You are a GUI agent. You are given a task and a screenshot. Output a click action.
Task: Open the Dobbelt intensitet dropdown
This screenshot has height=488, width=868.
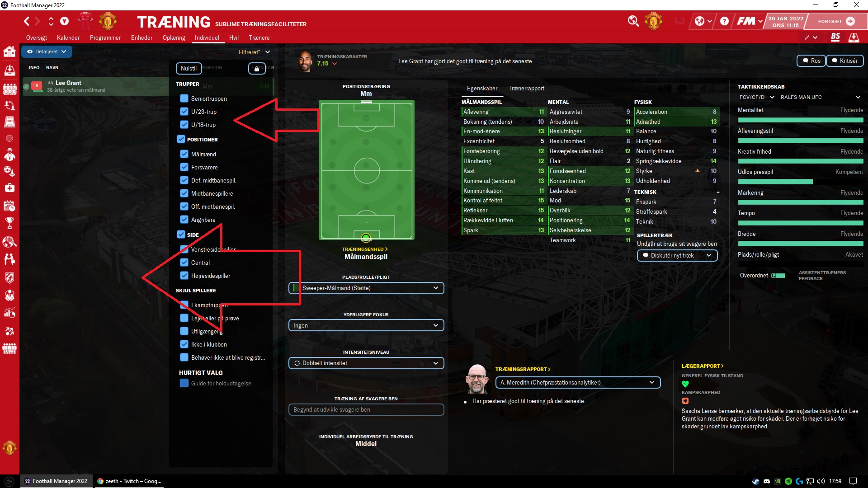(x=366, y=363)
